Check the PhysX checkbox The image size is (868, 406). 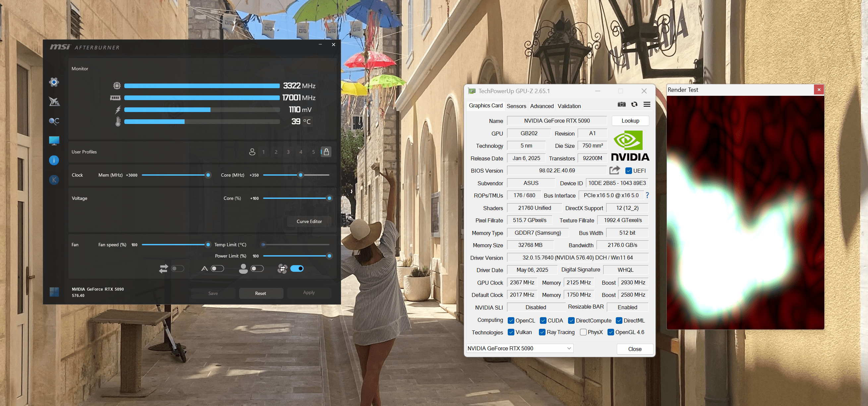[583, 332]
